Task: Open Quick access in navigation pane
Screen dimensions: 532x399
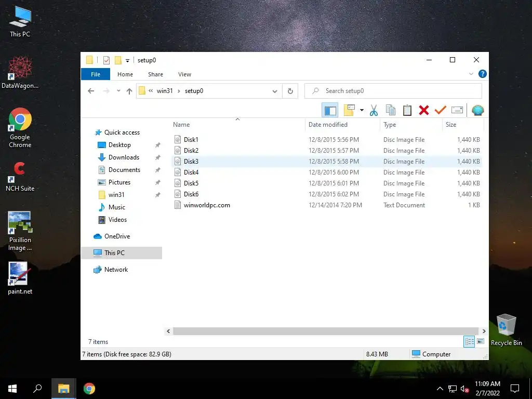Action: 122,132
